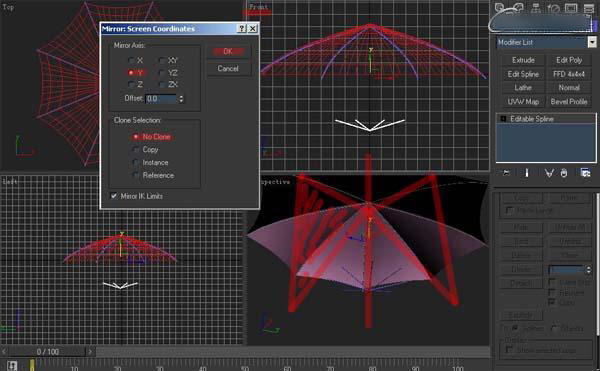Screen dimensions: 600x371
Task: Click the Extrude modifier button
Action: click(523, 60)
